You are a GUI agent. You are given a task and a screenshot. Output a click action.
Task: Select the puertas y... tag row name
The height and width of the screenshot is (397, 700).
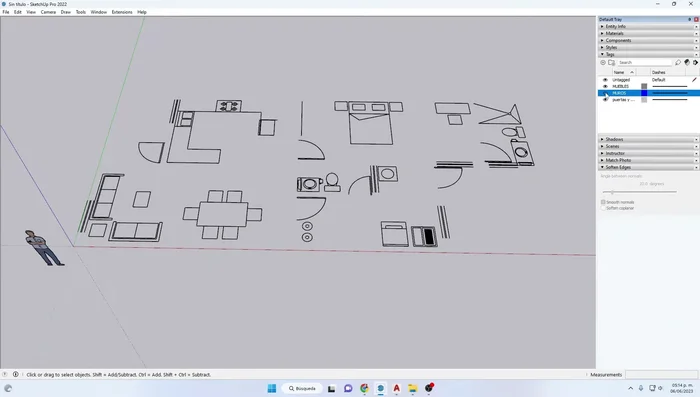point(623,100)
